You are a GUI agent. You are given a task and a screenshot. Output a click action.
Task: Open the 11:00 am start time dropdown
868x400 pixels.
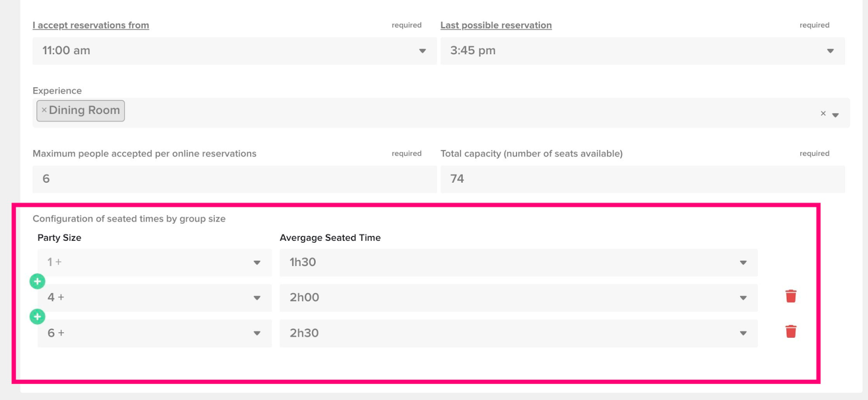point(234,51)
